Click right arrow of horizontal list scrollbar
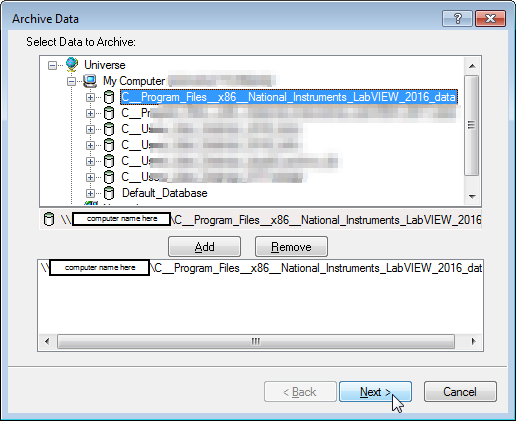The image size is (516, 421). pos(473,341)
